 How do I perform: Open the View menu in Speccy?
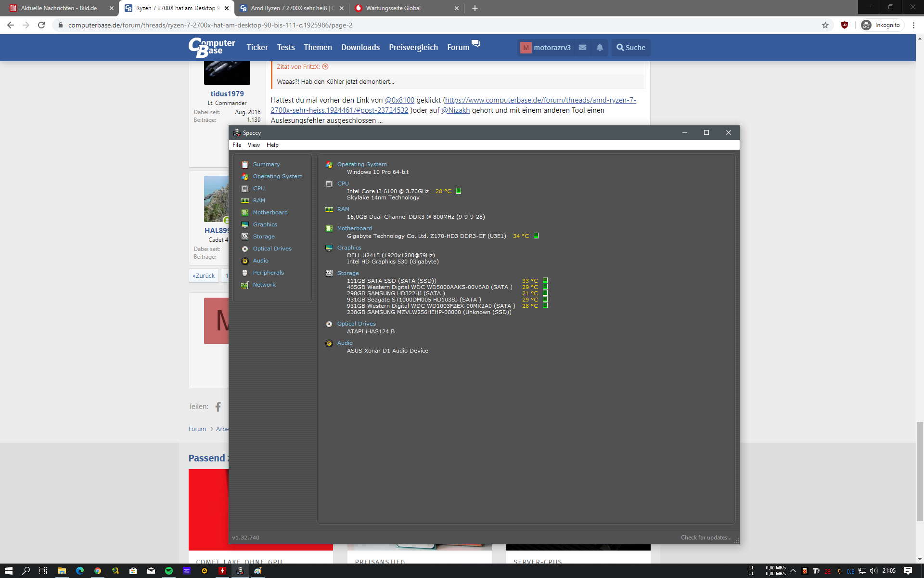(x=254, y=145)
